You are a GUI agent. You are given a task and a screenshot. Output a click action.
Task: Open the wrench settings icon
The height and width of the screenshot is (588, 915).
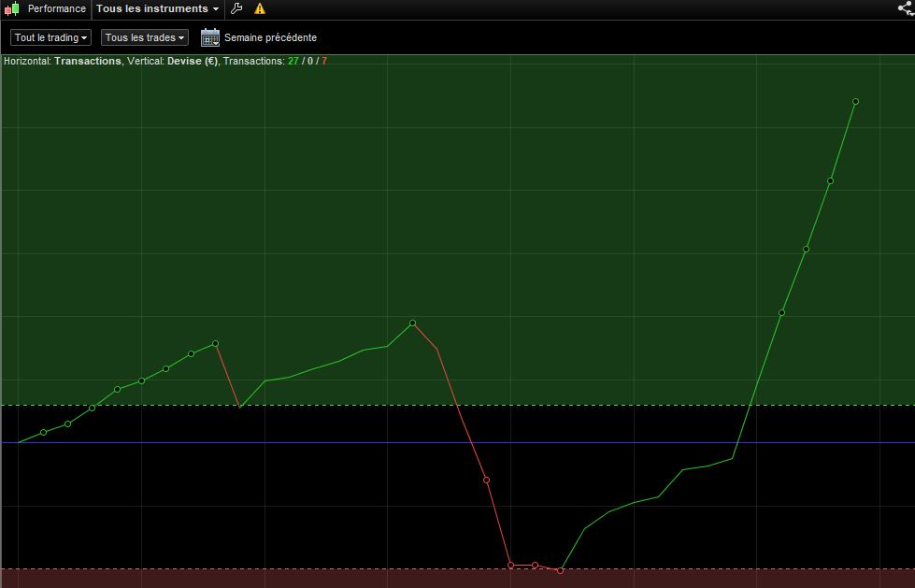(x=236, y=8)
